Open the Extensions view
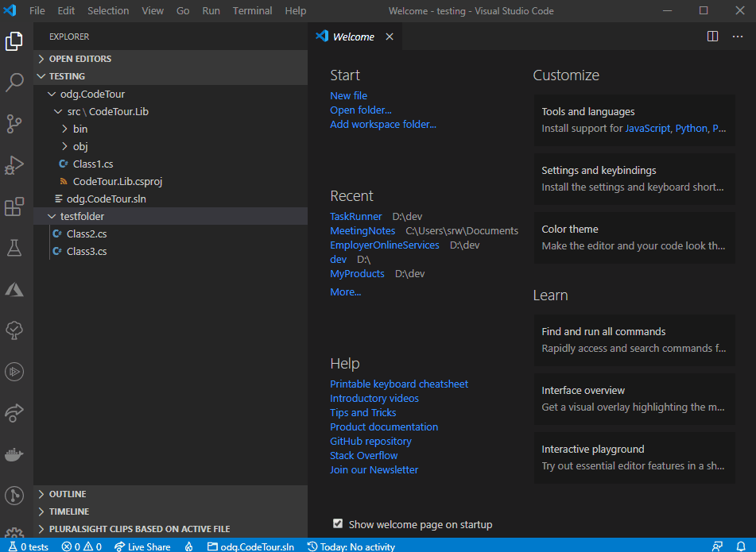Image resolution: width=756 pixels, height=552 pixels. [x=14, y=207]
